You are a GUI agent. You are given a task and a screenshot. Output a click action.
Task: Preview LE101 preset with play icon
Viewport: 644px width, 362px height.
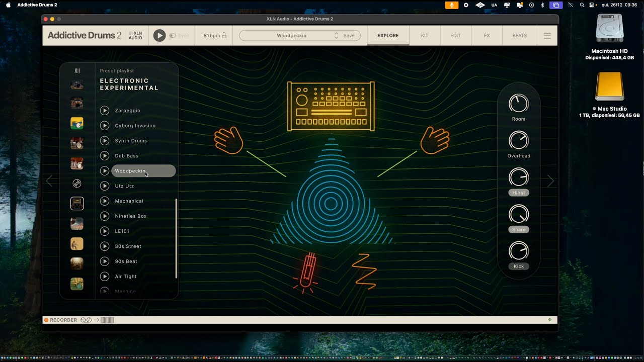pyautogui.click(x=105, y=231)
